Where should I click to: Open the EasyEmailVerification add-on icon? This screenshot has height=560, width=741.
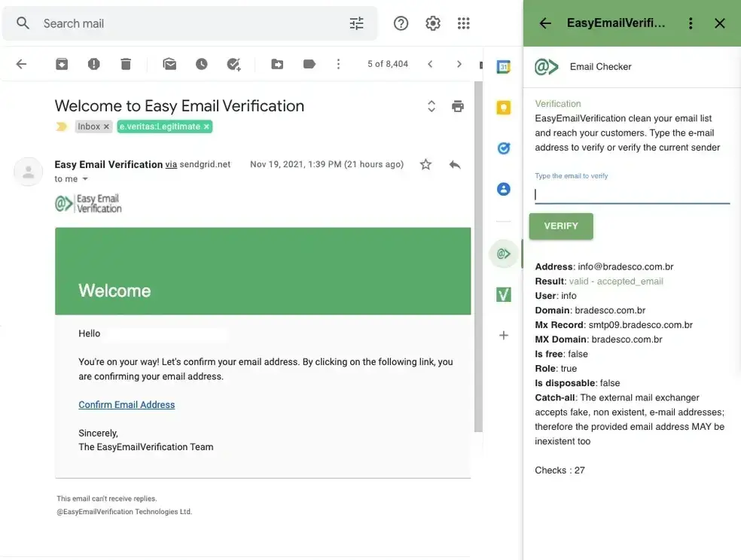[504, 254]
